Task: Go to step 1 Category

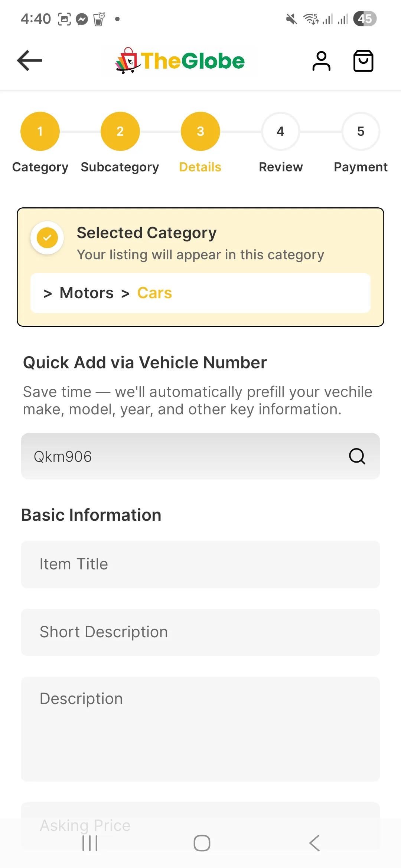Action: (40, 131)
